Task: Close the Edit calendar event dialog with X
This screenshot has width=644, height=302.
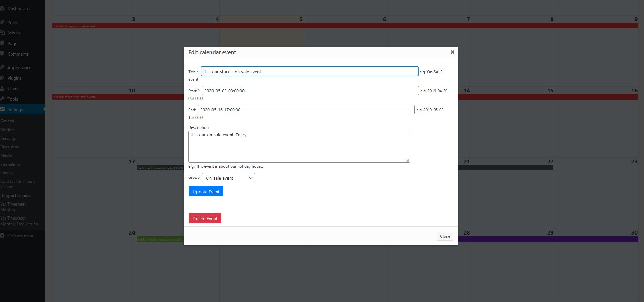Action: (452, 52)
